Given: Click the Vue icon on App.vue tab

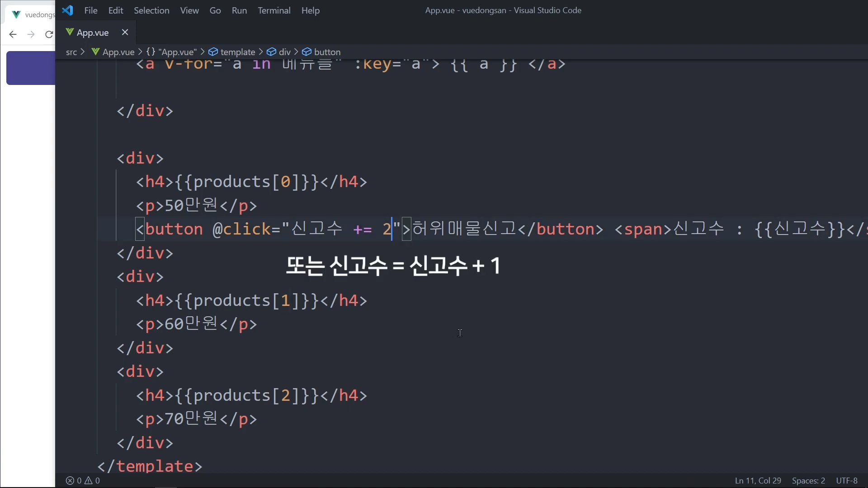Looking at the screenshot, I should [x=70, y=32].
